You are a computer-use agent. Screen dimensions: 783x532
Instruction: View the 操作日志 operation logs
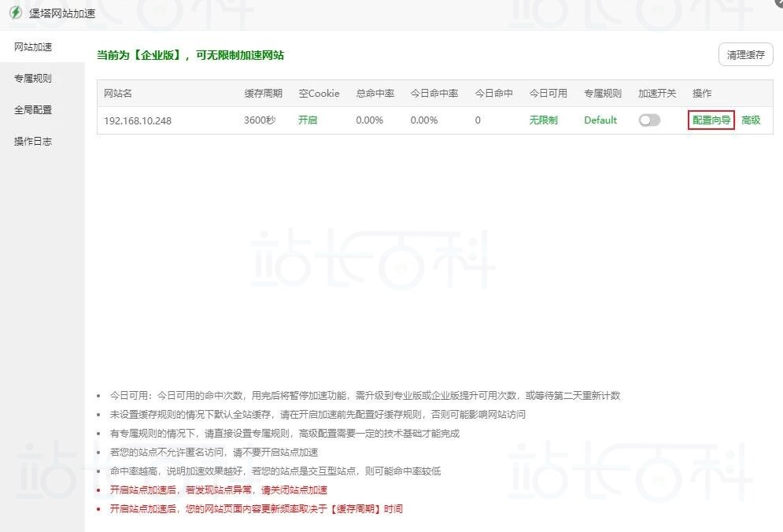pos(33,141)
